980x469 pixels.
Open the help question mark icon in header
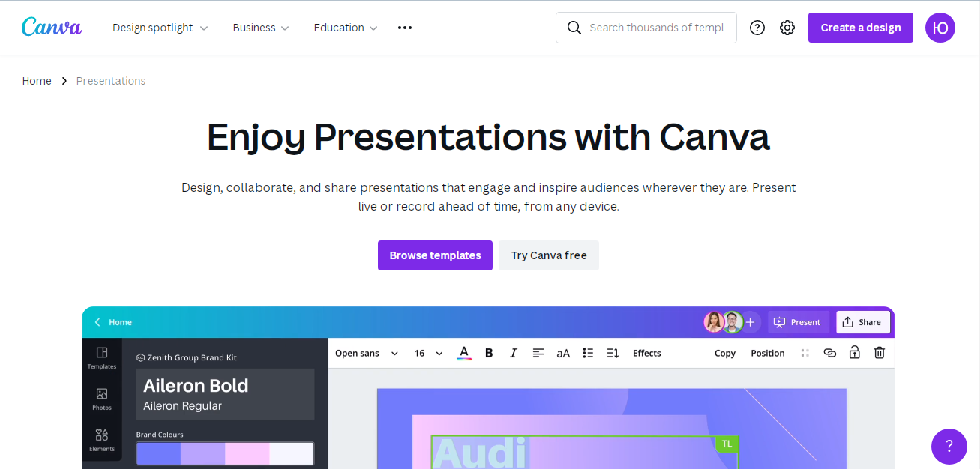[x=757, y=28]
